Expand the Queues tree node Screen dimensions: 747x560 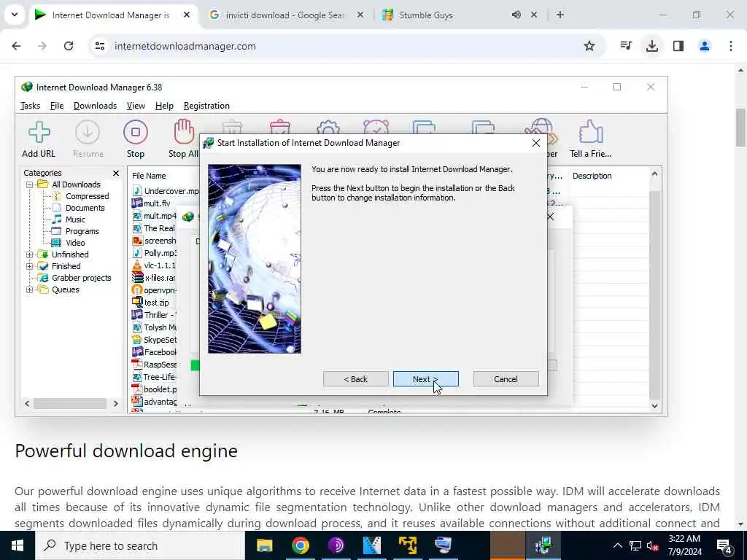click(x=29, y=289)
